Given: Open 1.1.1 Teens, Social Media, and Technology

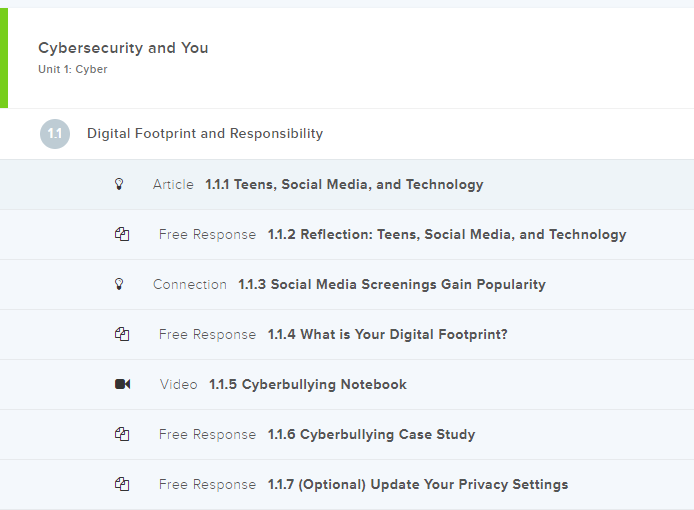Looking at the screenshot, I should click(344, 184).
